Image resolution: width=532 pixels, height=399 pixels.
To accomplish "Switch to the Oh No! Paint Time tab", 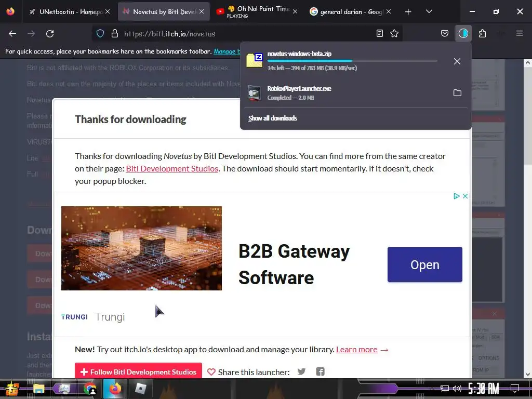I will pos(258,12).
